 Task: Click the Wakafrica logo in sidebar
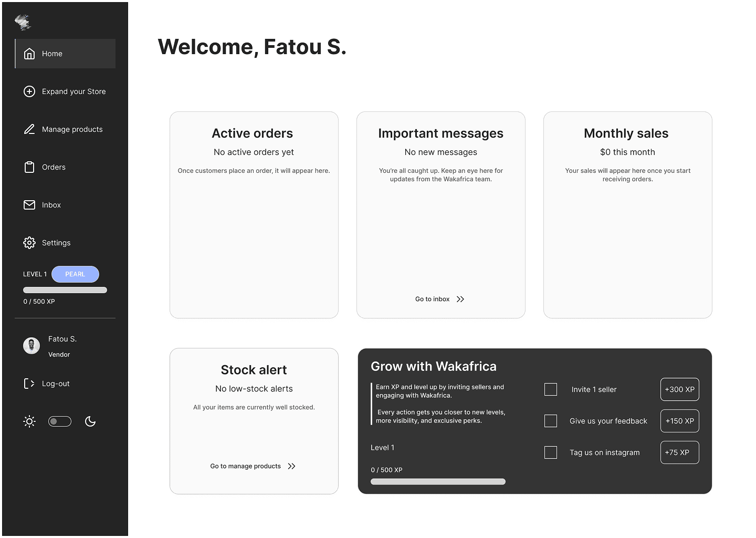pyautogui.click(x=23, y=22)
